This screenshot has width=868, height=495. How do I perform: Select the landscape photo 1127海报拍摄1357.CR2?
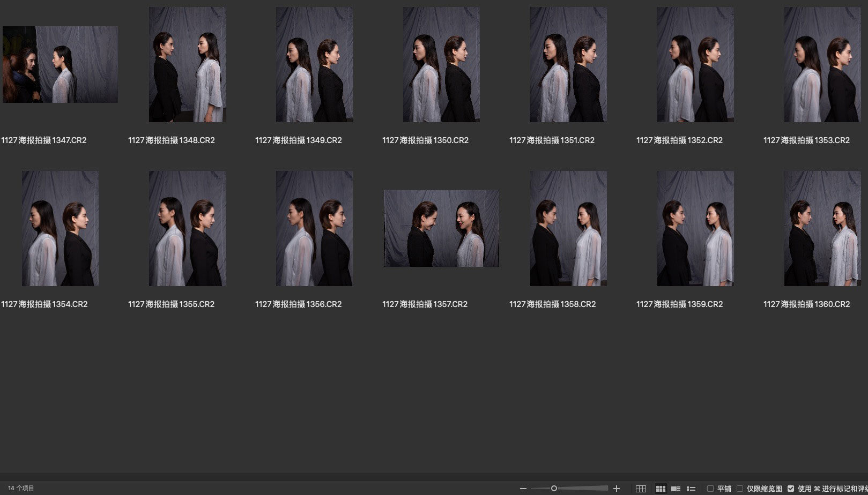click(x=441, y=228)
